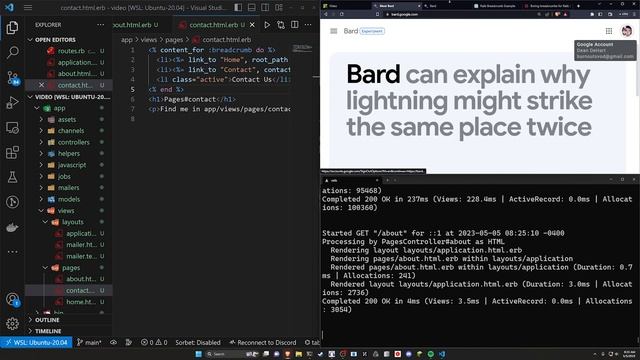The width and height of the screenshot is (640, 360).
Task: Open the Extensions view
Action: pyautogui.click(x=12, y=153)
